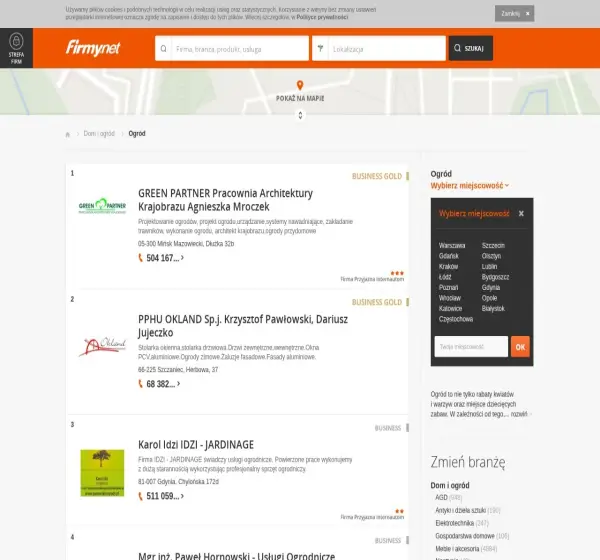Click two-star Firma Przyjazna Internautom badge

[x=372, y=514]
